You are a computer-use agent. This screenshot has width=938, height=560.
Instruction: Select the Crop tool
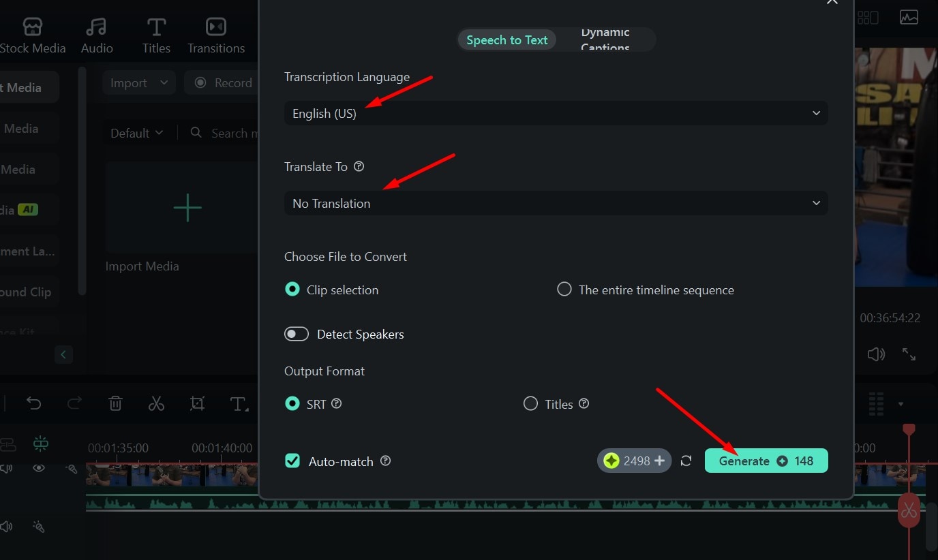tap(197, 404)
